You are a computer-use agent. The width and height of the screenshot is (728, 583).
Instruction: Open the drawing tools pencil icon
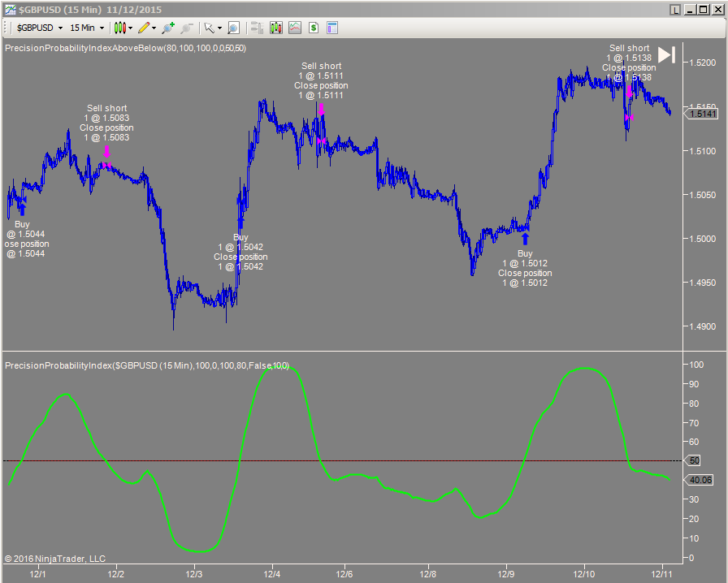point(141,28)
